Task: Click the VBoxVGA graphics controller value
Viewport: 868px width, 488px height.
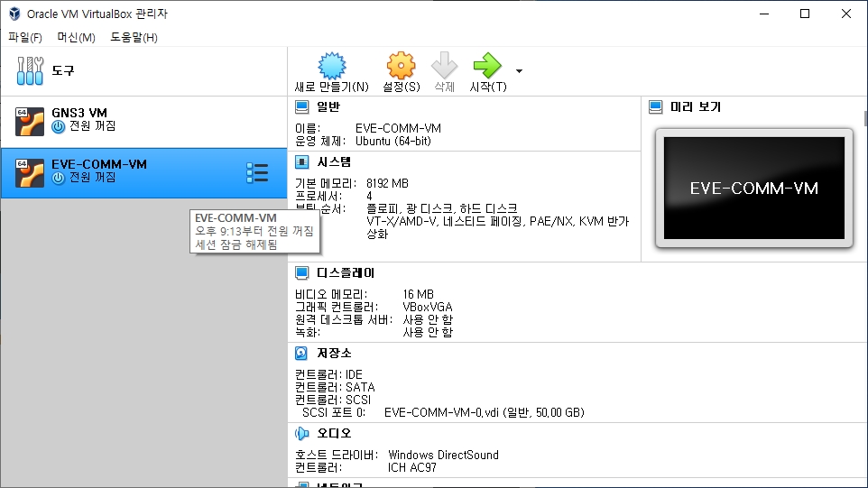Action: point(428,307)
